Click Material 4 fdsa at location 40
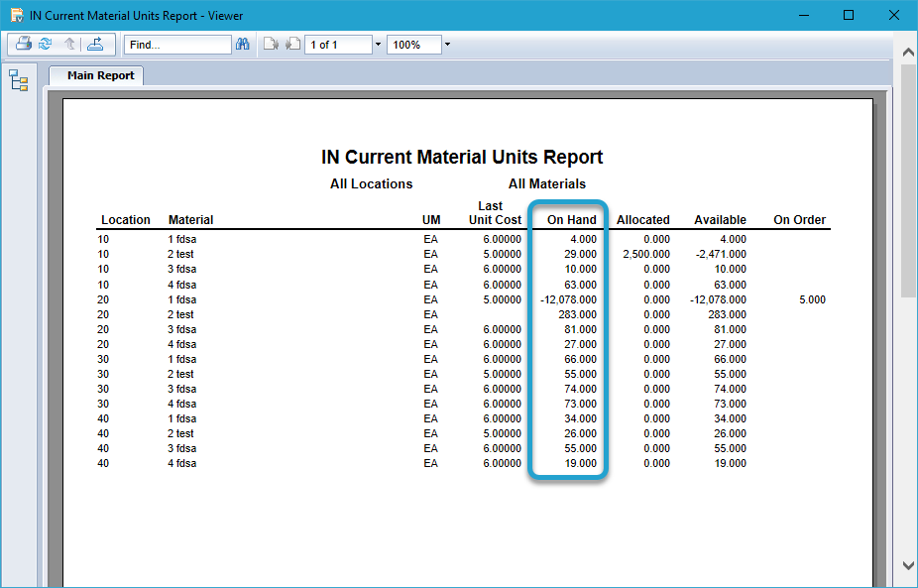Viewport: 918px width, 588px height. click(x=182, y=463)
